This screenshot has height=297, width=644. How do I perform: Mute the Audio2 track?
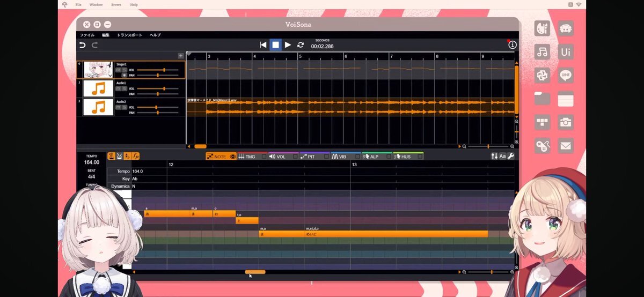119,107
